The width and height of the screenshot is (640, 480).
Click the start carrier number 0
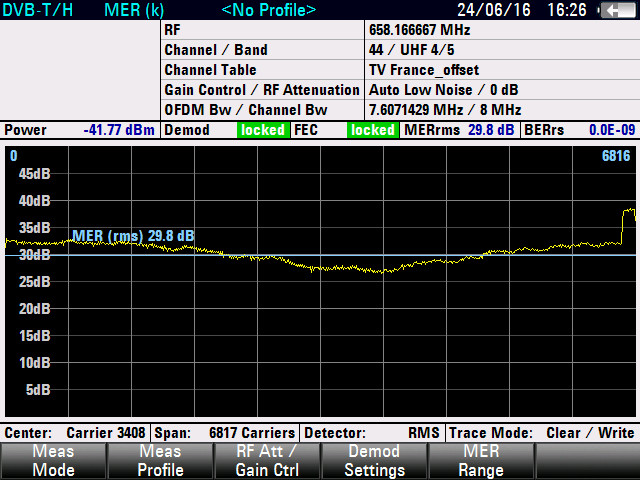(x=13, y=156)
